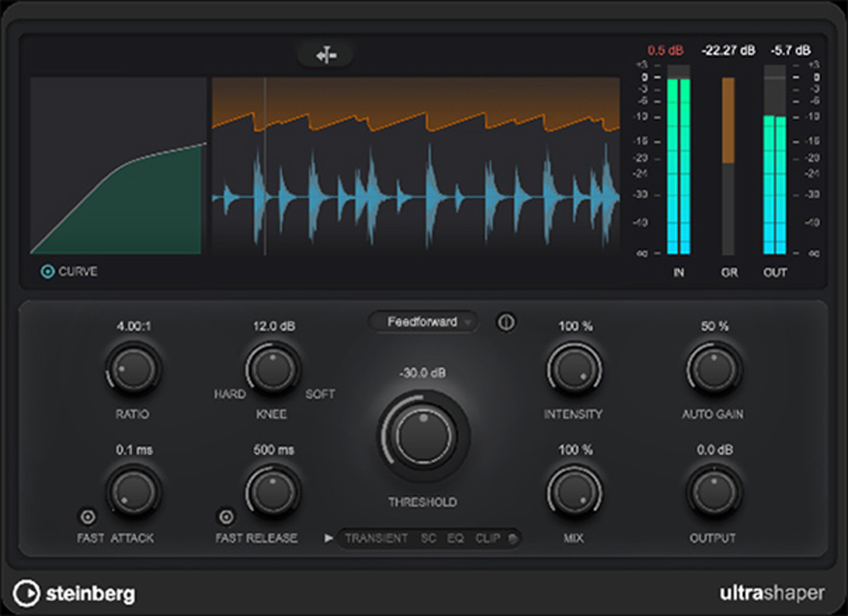This screenshot has height=616, width=848.
Task: Switch to the TRANSIENT tab
Action: point(376,539)
